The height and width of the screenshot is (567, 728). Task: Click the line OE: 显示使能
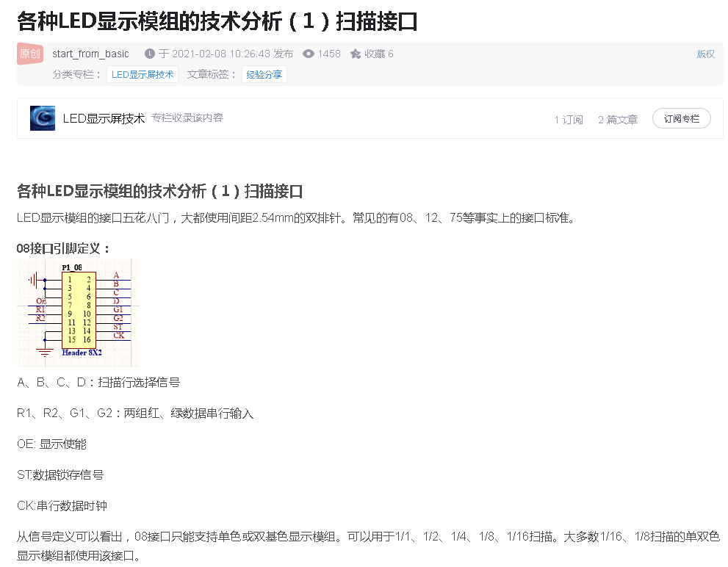[51, 444]
